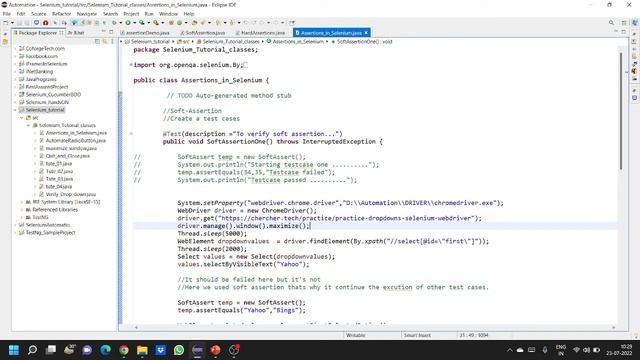Open WhatsApp from the taskbar
This screenshot has width=640, height=360.
pyautogui.click(x=179, y=350)
